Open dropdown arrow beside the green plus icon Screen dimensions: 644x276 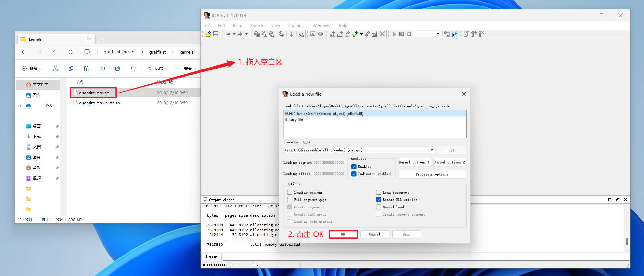coord(361,34)
